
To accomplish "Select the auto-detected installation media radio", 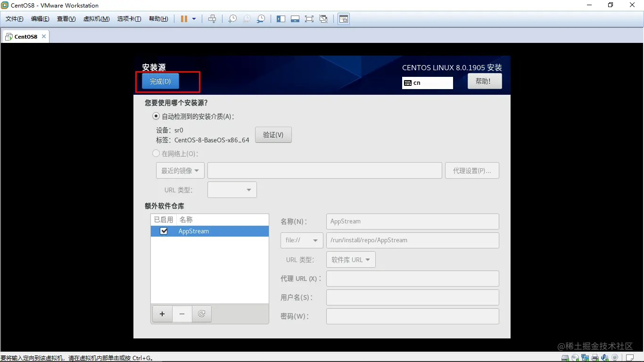I will pos(156,116).
